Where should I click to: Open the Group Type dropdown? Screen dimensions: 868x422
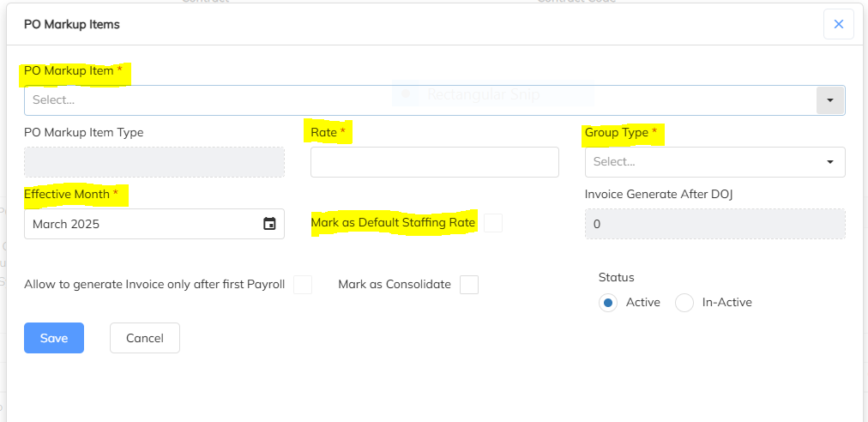click(x=714, y=161)
